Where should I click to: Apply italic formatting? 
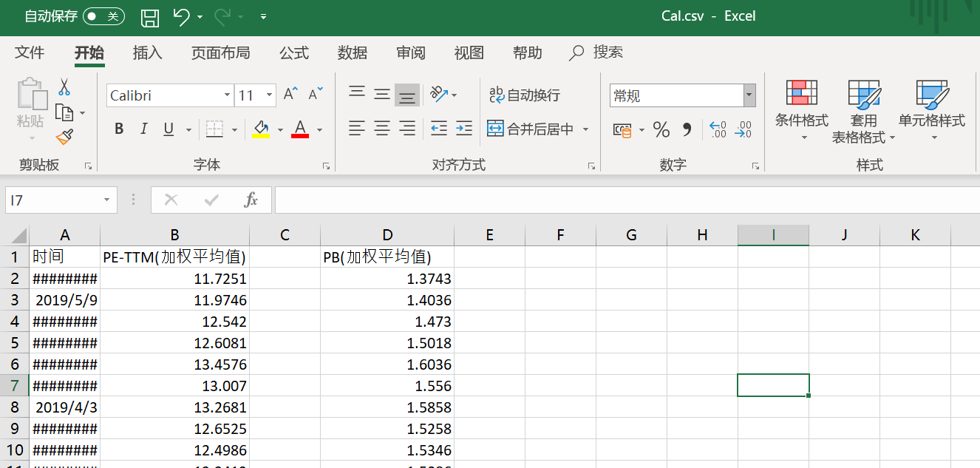[x=143, y=128]
